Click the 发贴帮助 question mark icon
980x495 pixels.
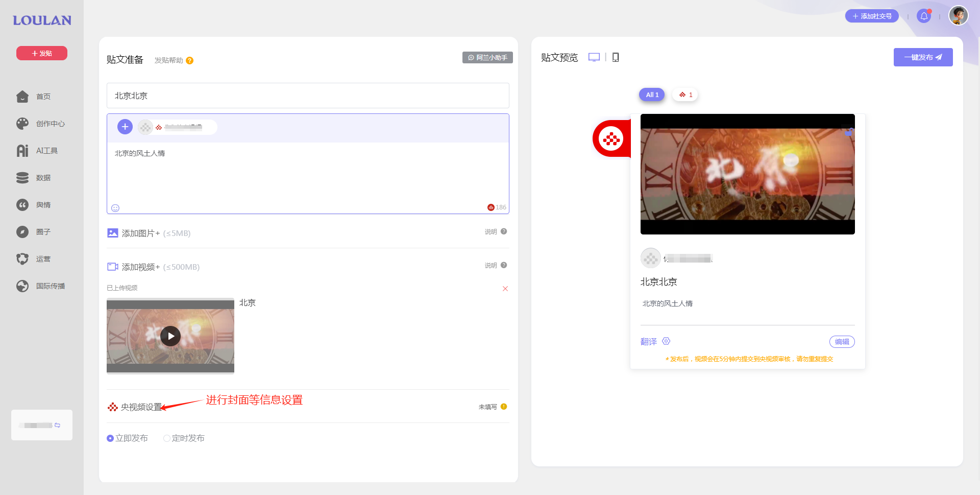189,61
